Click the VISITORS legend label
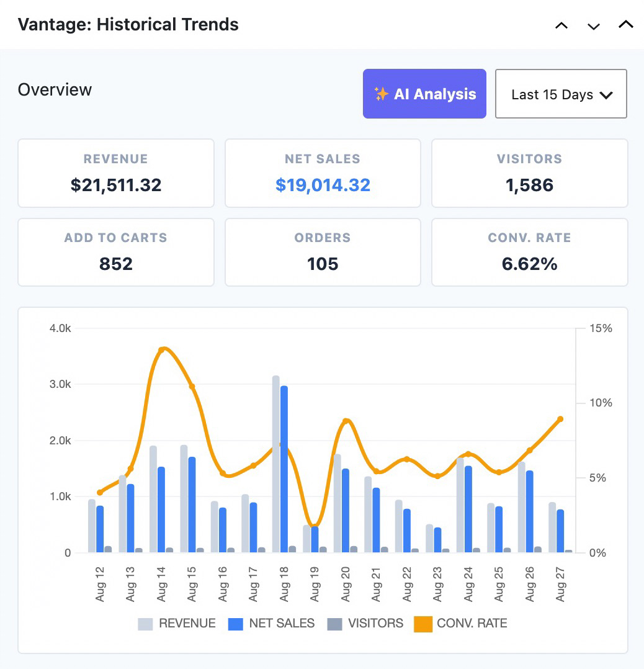The width and height of the screenshot is (644, 669). click(x=376, y=623)
